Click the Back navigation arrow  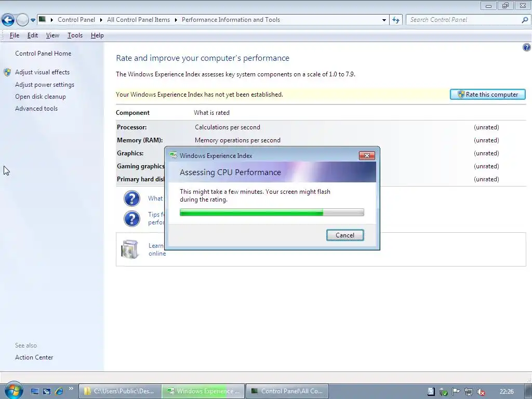pos(8,20)
